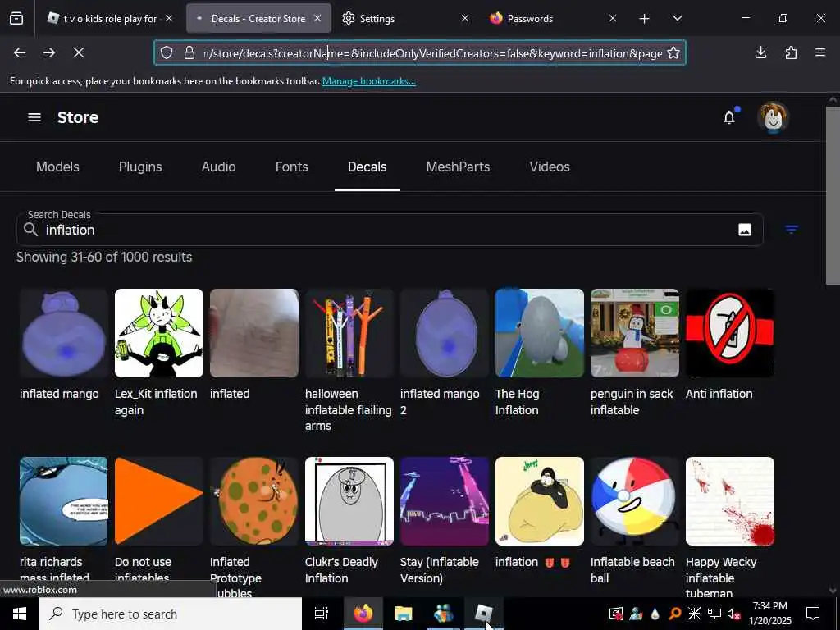
Task: Open the search filters icon
Action: 792,230
